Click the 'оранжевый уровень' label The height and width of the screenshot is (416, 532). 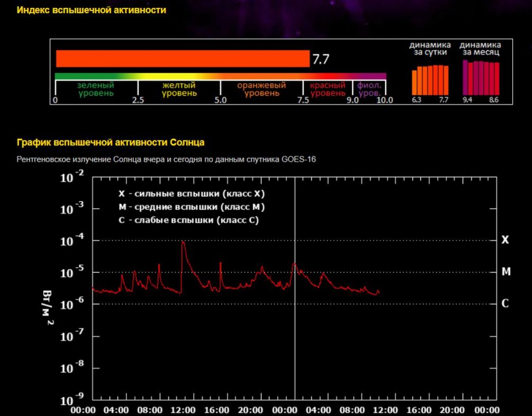click(262, 89)
